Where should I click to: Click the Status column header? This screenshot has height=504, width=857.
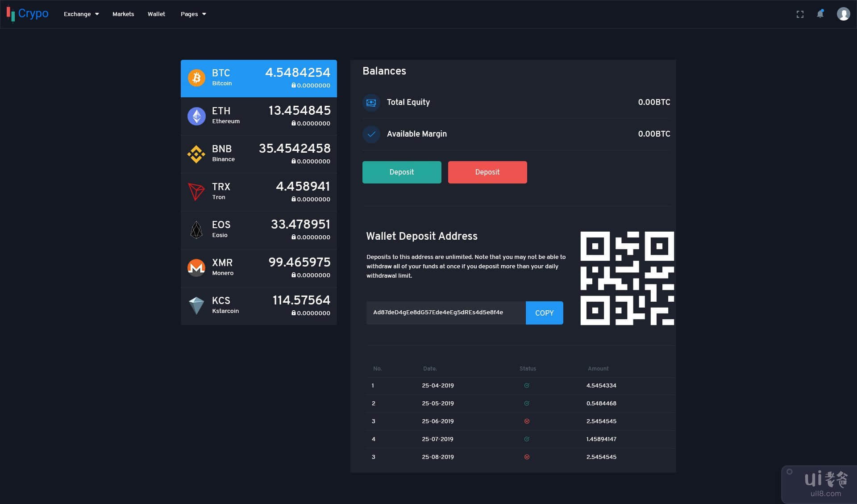click(528, 369)
